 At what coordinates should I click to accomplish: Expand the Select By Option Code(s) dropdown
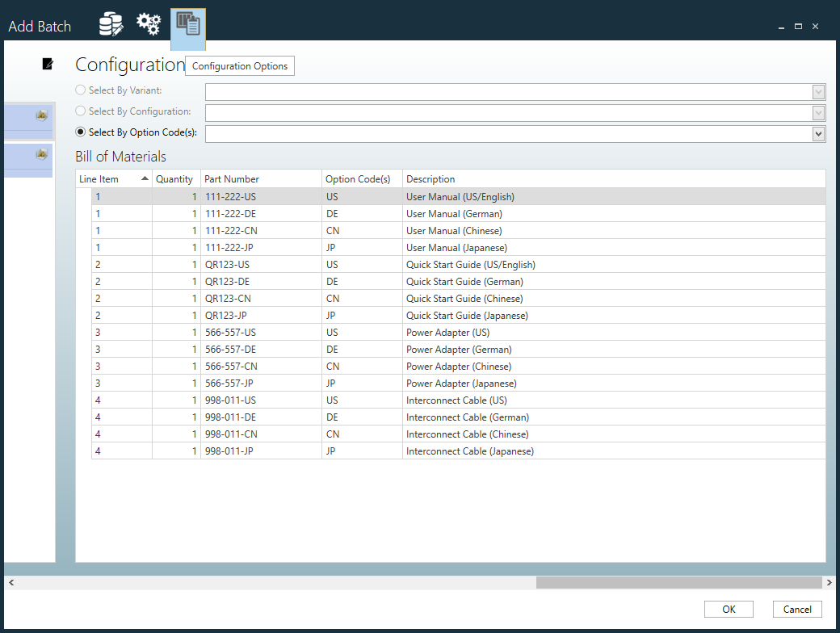coord(818,133)
